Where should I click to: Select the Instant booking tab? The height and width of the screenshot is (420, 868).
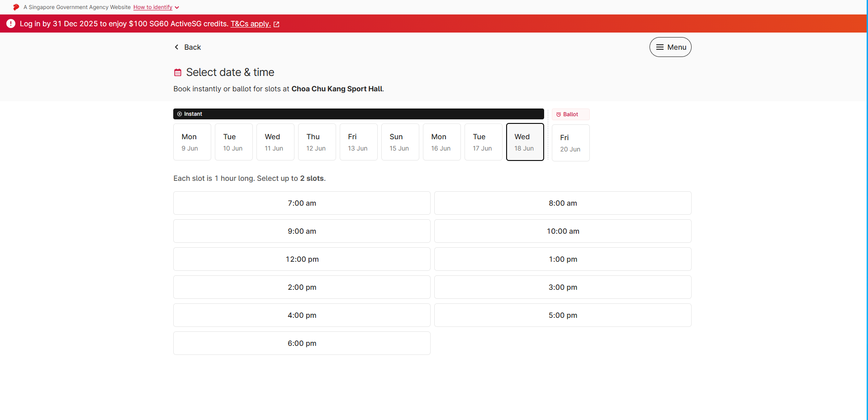[x=358, y=114]
